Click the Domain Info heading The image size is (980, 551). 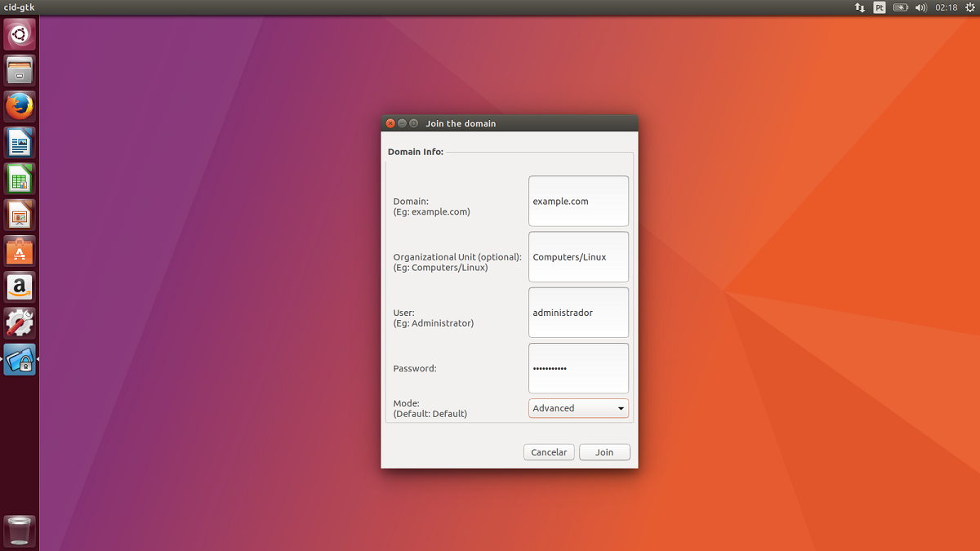coord(416,152)
